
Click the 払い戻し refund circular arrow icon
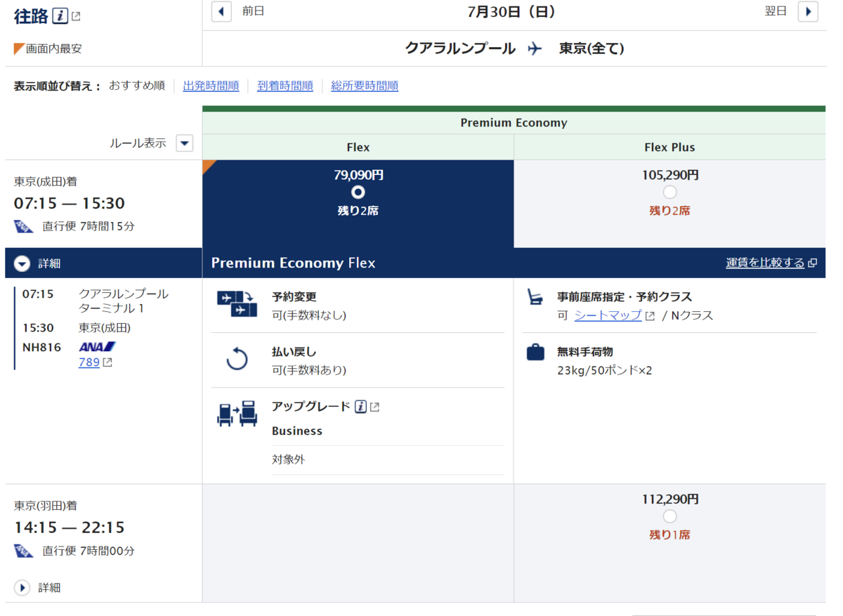point(237,359)
